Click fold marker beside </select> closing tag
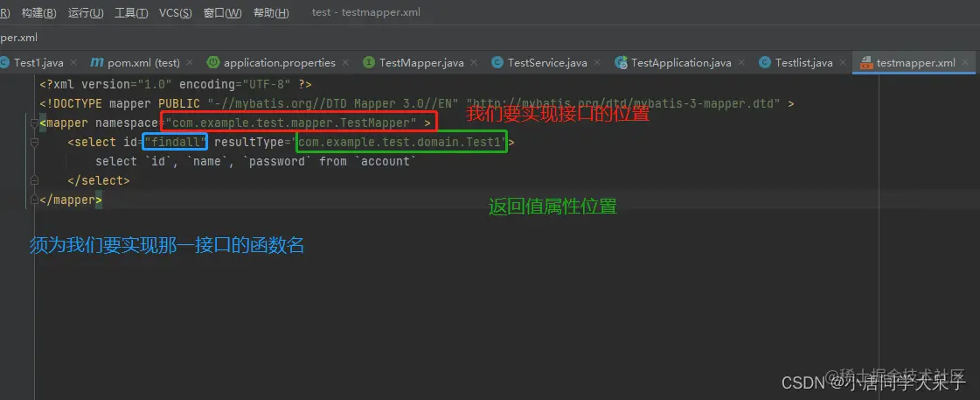This screenshot has width=980, height=400. (x=34, y=181)
